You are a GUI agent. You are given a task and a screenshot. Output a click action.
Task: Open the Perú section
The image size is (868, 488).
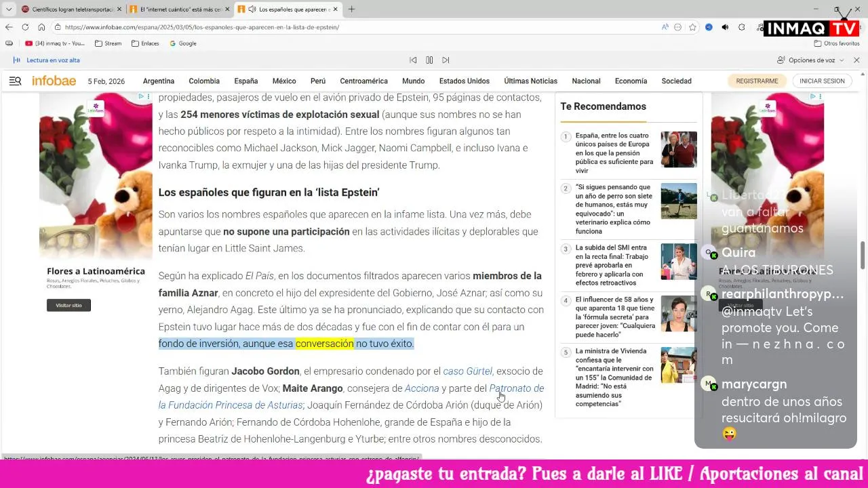(x=318, y=81)
